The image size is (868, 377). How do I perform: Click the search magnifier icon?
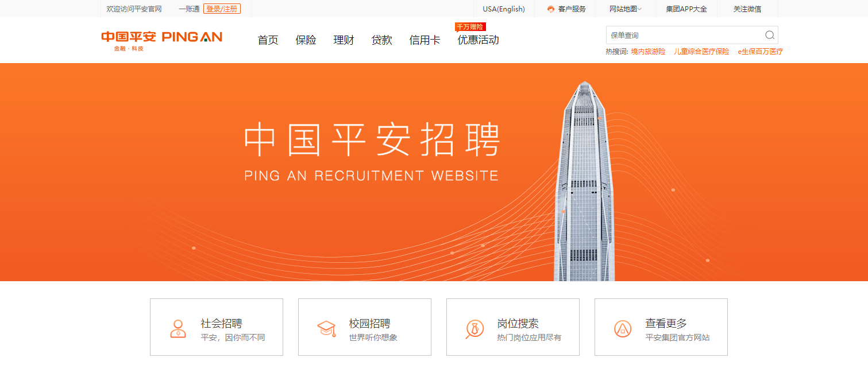coord(770,35)
